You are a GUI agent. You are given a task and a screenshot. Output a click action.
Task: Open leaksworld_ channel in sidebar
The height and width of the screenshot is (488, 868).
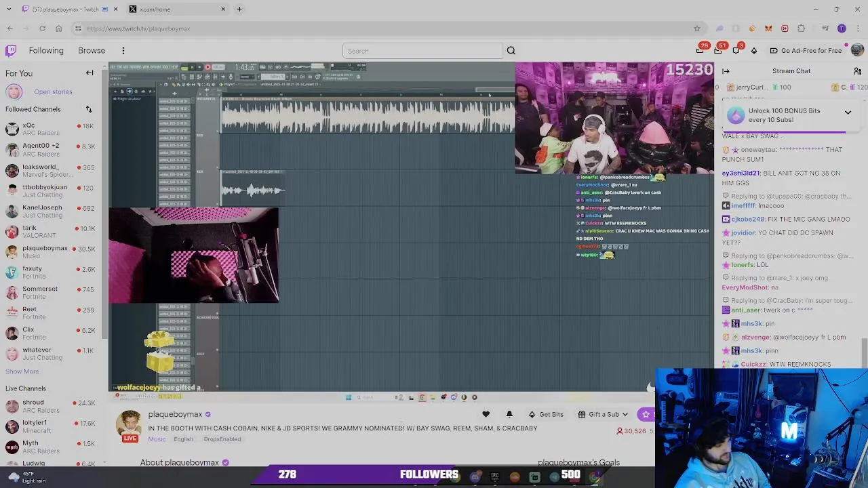(x=51, y=170)
